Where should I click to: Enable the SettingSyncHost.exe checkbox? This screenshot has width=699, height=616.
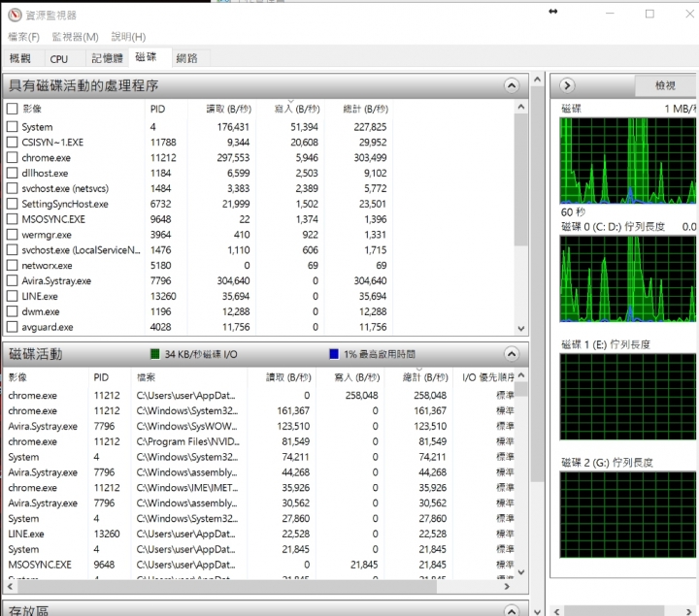coord(13,204)
